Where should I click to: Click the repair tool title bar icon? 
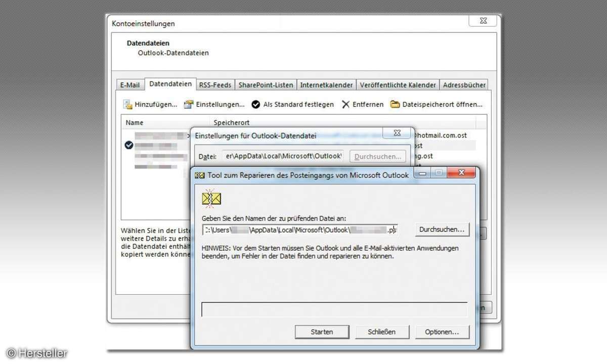tap(199, 175)
